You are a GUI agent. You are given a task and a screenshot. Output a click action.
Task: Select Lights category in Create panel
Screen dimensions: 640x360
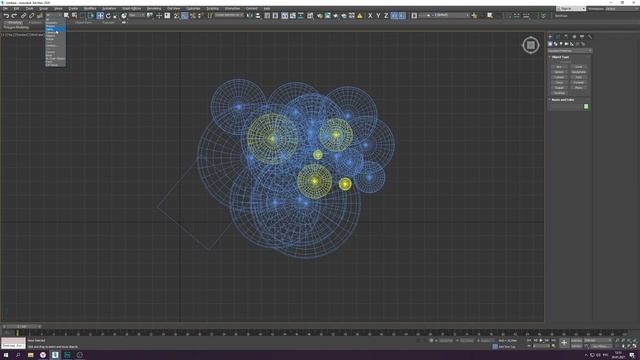pos(561,44)
